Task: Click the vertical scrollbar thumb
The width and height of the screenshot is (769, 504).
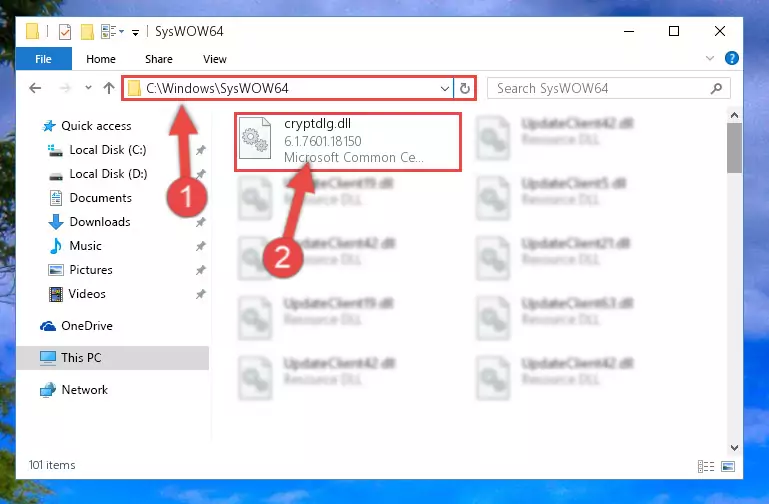Action: point(734,148)
